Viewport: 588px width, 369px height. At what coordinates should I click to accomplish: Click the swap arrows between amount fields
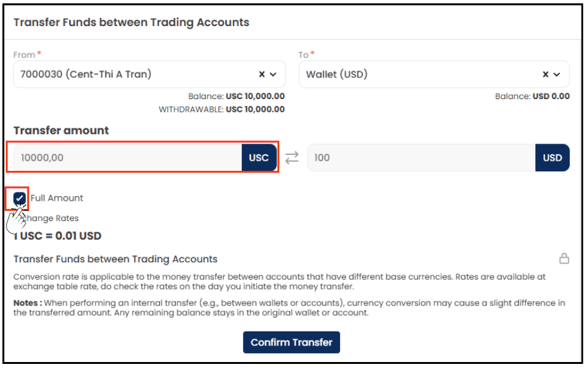tap(292, 158)
